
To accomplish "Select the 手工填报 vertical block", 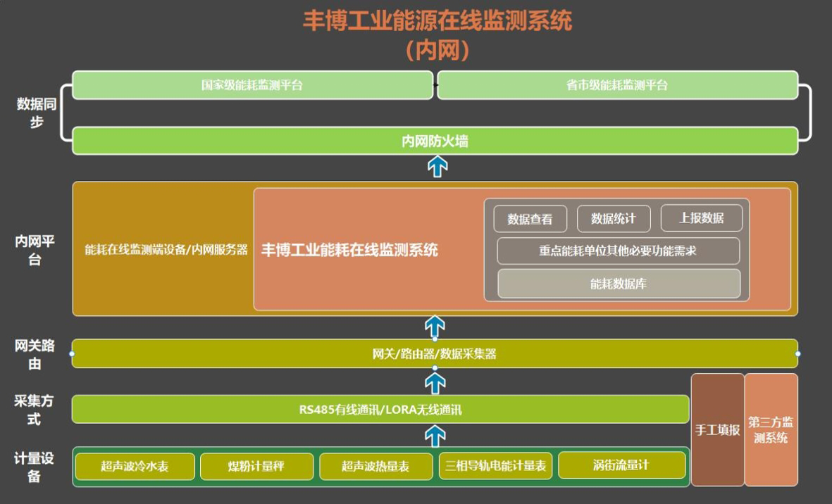I will pos(717,429).
